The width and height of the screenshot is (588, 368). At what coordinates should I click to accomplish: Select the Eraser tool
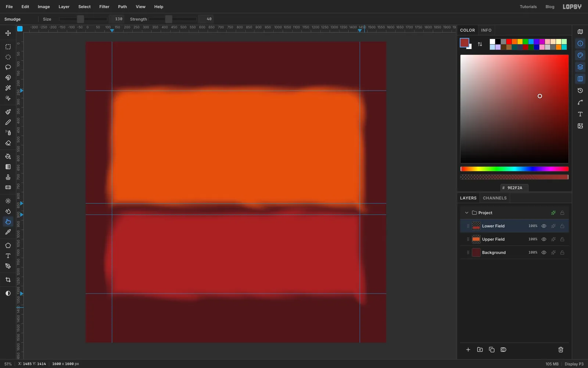pyautogui.click(x=8, y=143)
